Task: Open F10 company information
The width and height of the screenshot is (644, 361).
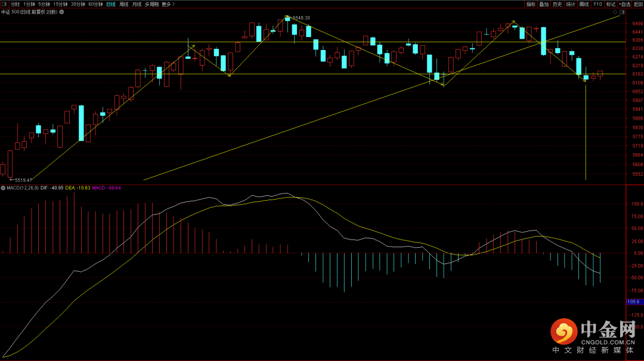Action: (x=597, y=4)
